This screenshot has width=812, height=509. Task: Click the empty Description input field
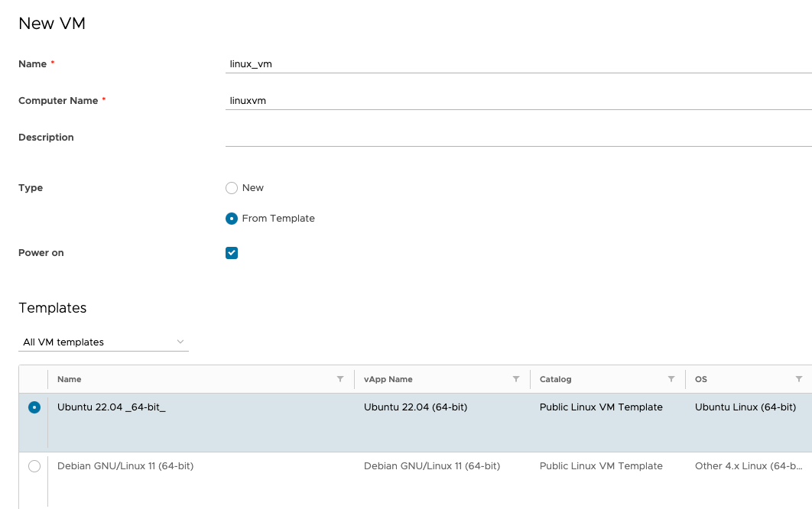[517, 138]
